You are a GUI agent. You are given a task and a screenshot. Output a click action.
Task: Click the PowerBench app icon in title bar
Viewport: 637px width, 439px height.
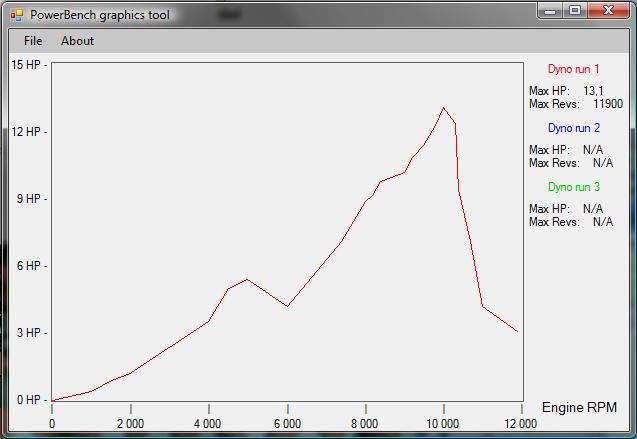coord(16,14)
